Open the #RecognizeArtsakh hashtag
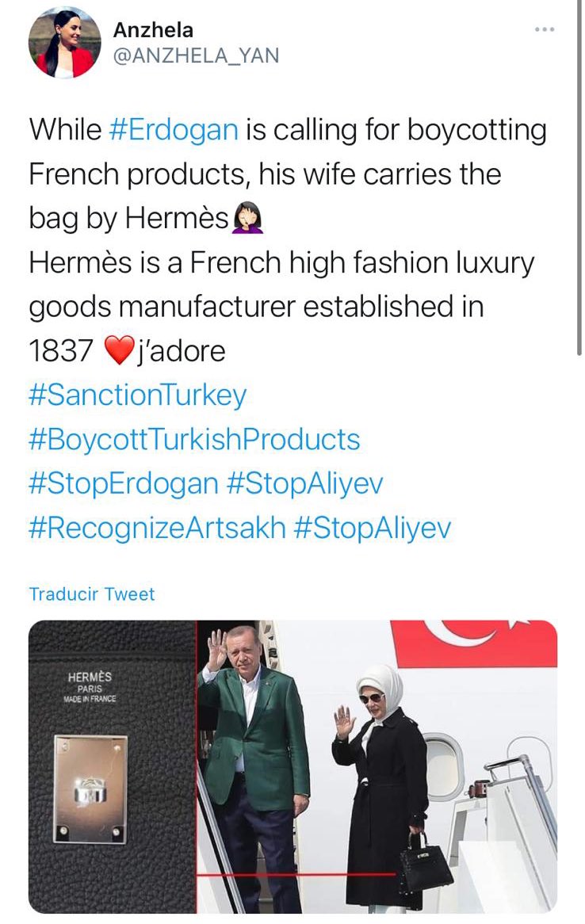 tap(157, 528)
